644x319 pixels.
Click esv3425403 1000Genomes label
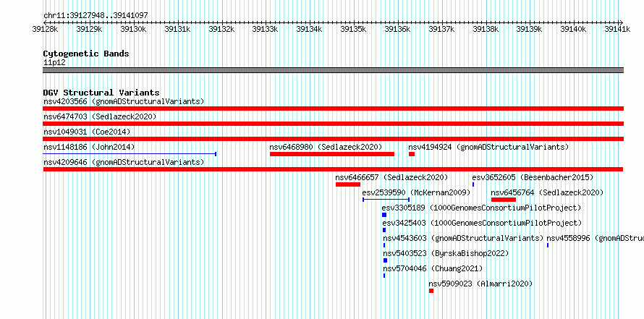(x=482, y=223)
